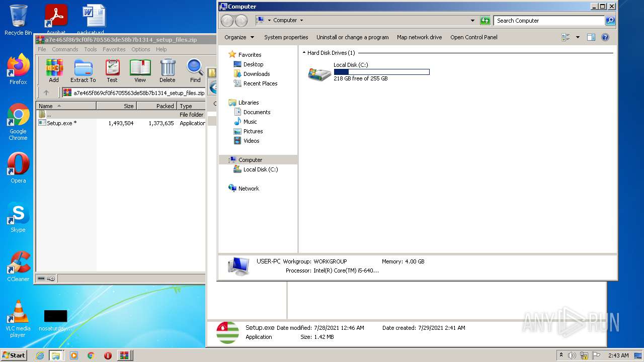The width and height of the screenshot is (644, 362).
Task: Open the address bar history dropdown
Action: pos(472,21)
